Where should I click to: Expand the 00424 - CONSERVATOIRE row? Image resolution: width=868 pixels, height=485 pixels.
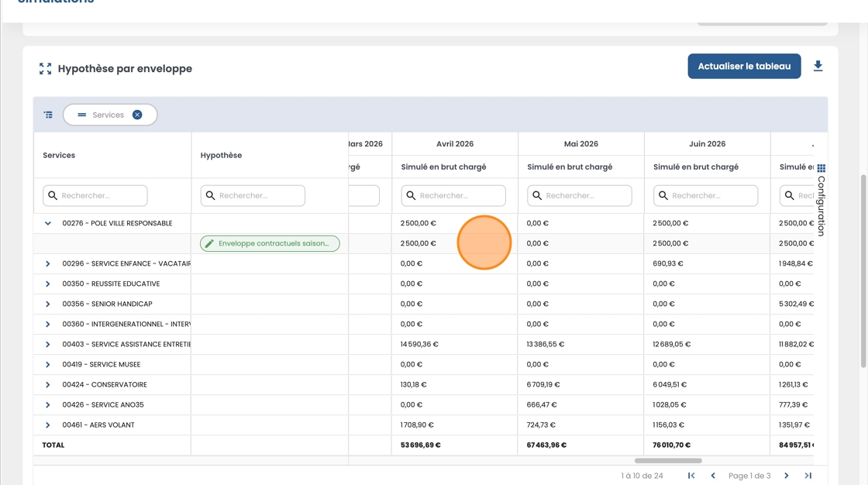[48, 384]
